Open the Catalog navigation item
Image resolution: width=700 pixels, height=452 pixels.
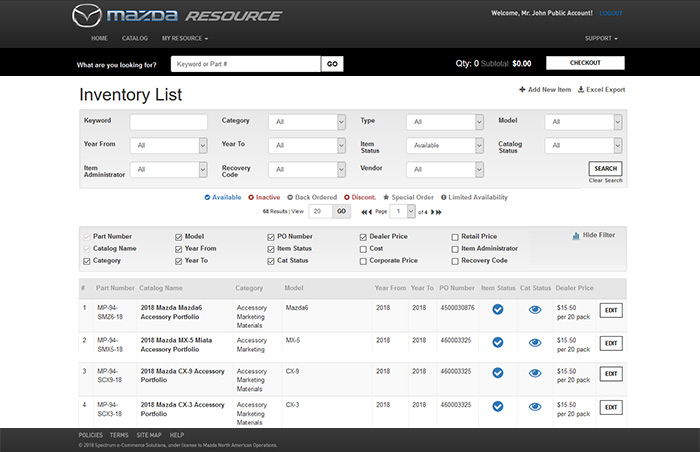[134, 38]
